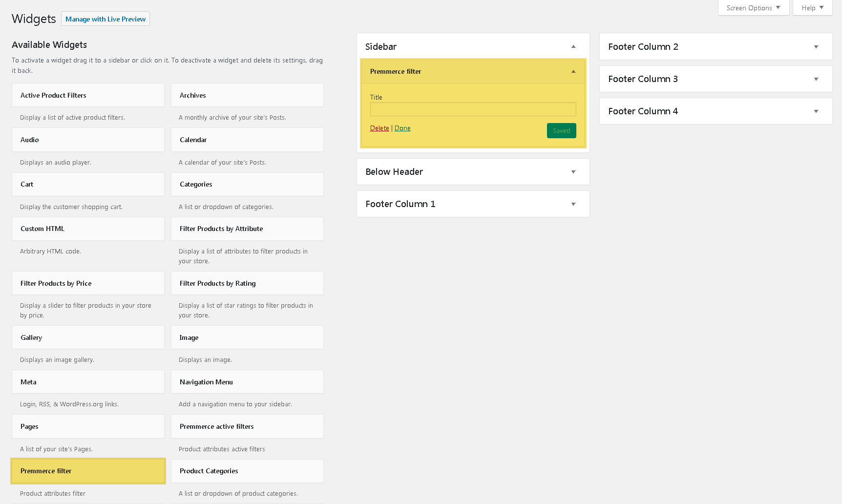Viewport: 842px width, 504px height.
Task: Click the Footer Column 2 heading text
Action: tap(643, 47)
